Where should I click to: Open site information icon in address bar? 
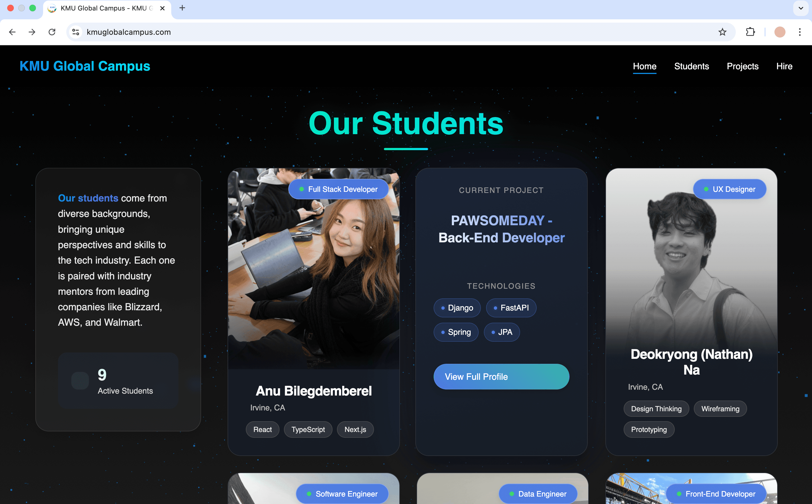pos(76,32)
